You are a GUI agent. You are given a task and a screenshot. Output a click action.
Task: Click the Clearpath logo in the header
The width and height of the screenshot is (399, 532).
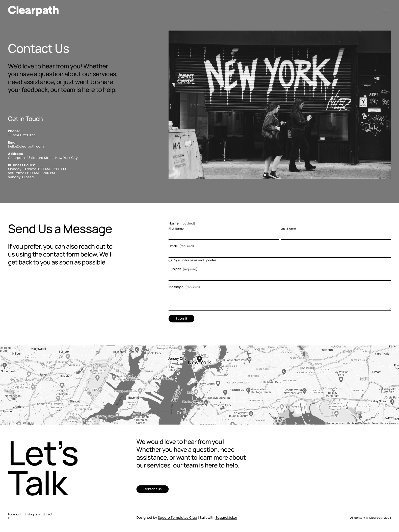tap(33, 10)
